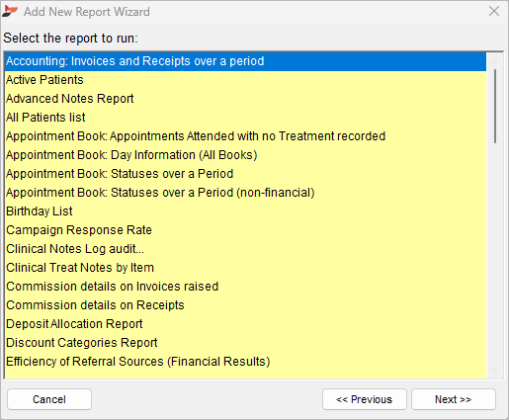Proceed with the Next >> button
This screenshot has width=509, height=420.
pos(454,399)
